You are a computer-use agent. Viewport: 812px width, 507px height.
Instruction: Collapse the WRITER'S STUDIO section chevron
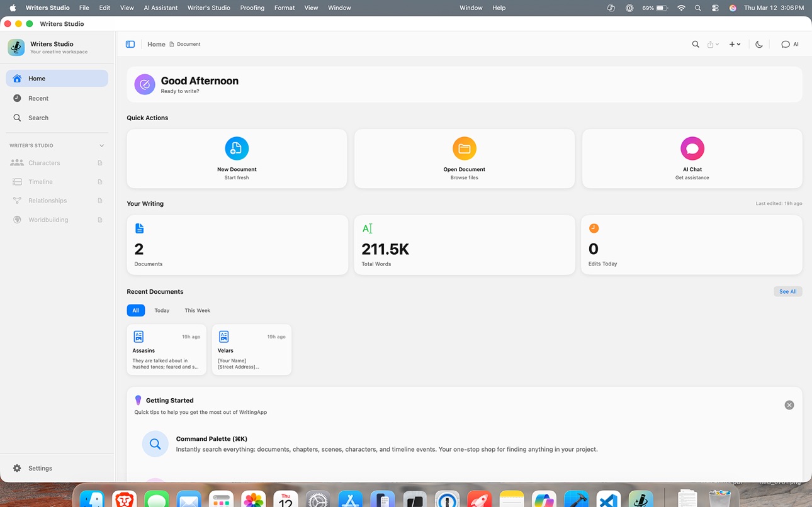pos(101,145)
